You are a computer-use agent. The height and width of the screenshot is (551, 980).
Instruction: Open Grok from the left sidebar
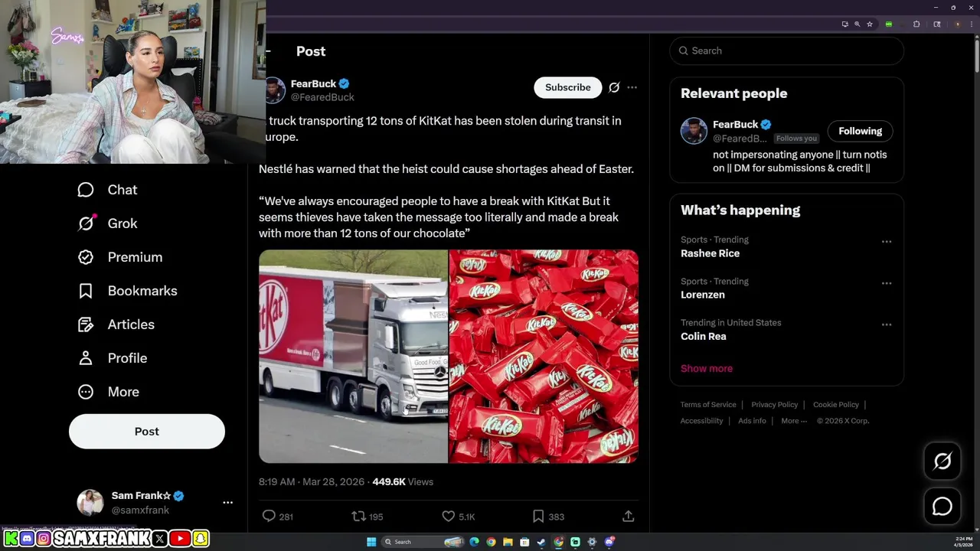107,223
